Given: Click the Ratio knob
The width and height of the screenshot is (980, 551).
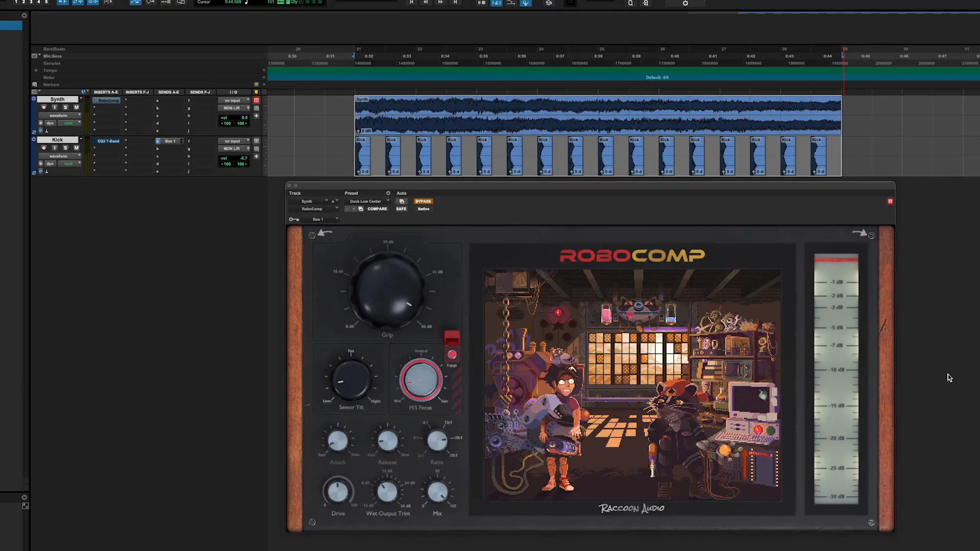Looking at the screenshot, I should [437, 441].
